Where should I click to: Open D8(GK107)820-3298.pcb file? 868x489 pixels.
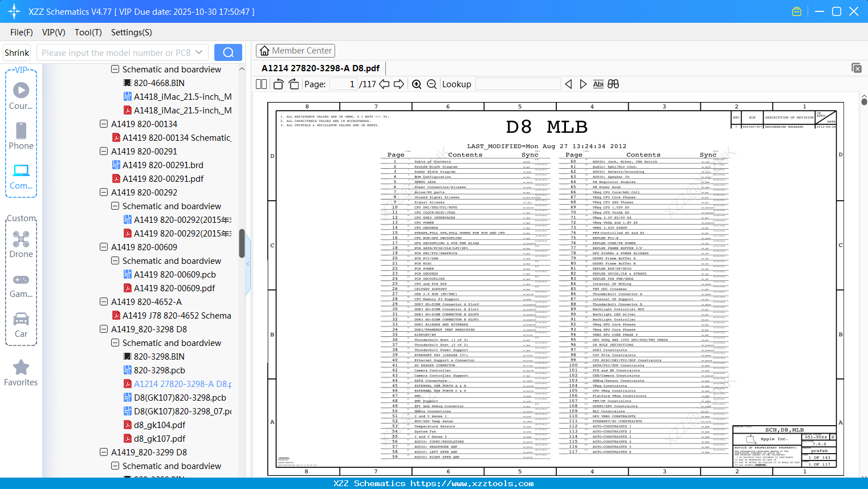pos(174,398)
